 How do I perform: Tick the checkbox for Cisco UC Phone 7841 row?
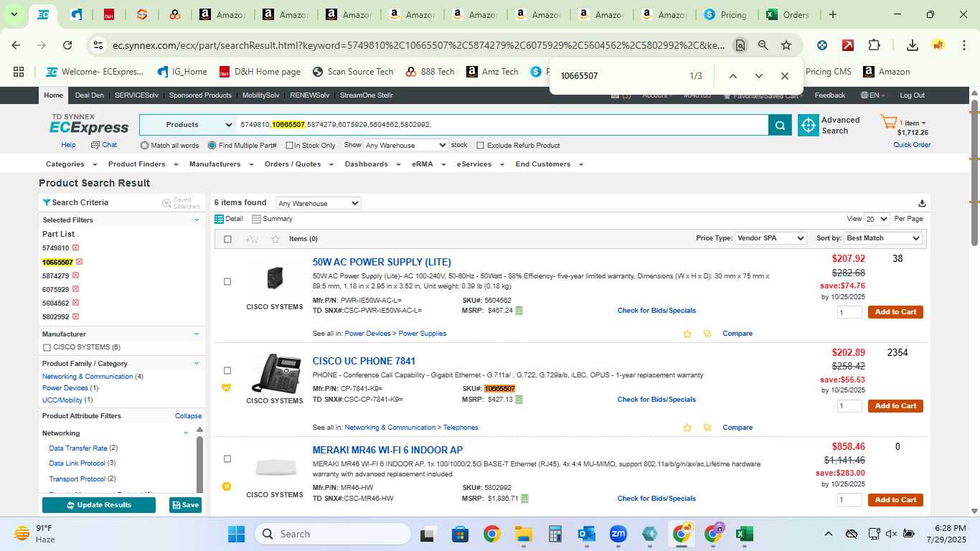(x=227, y=371)
